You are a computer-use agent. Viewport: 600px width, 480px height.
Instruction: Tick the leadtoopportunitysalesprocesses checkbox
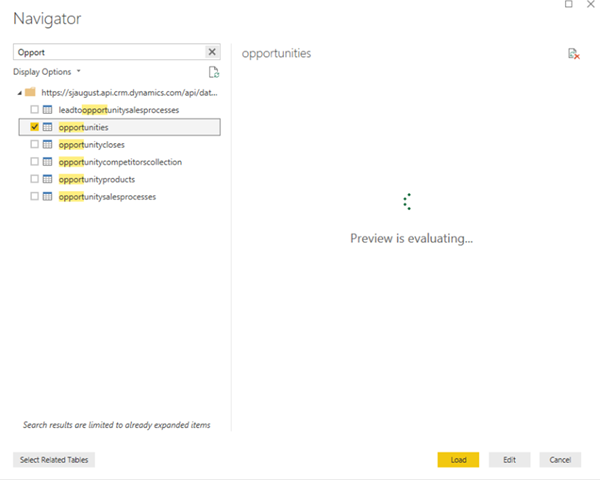point(35,109)
